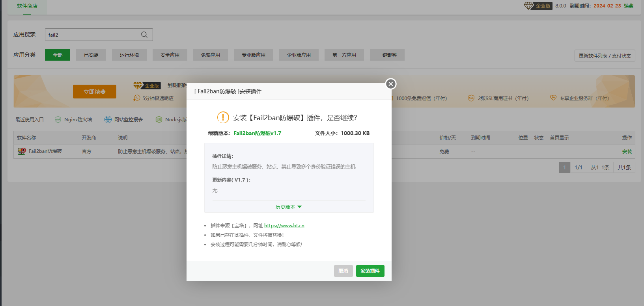Screen dimensions: 644x306
Task: Click the 5-minute fast response clock icon
Action: tap(136, 98)
